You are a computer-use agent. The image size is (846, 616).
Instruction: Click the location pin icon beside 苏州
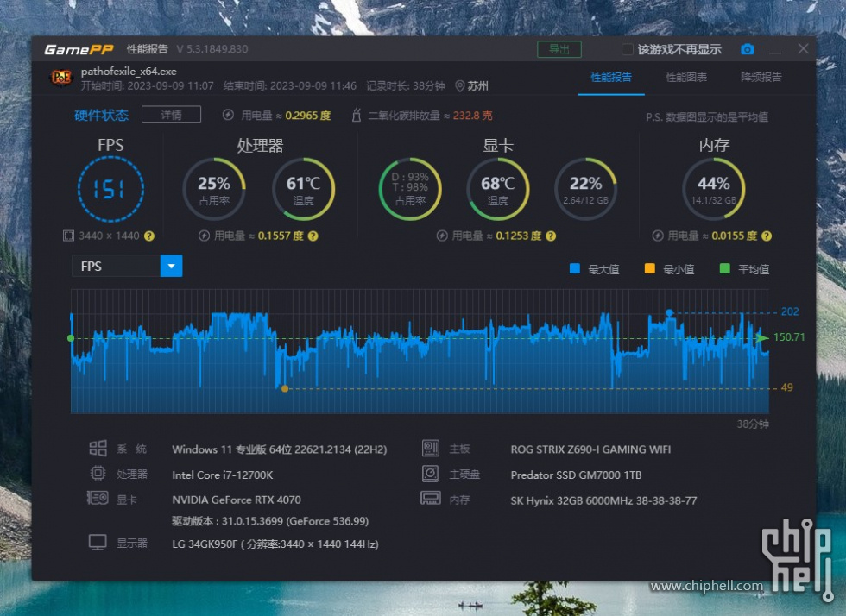click(459, 86)
